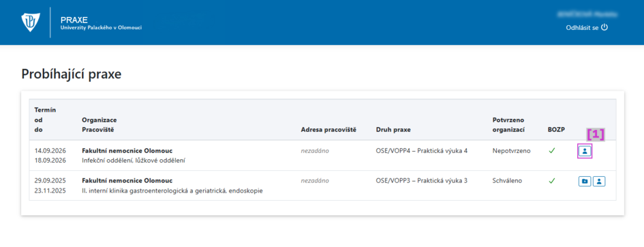Click the Termín od do column header
Viewport: 644px width, 247px height.
click(45, 120)
